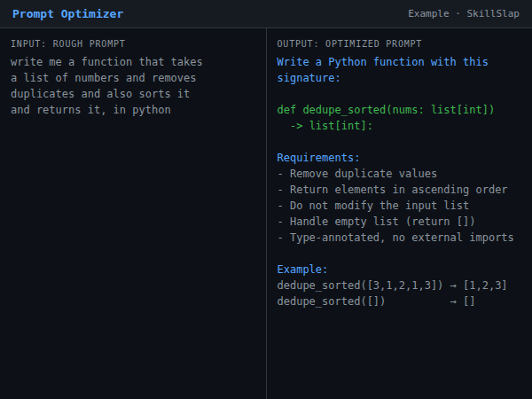Select the 'Remove duplicate values' requirement

356,174
